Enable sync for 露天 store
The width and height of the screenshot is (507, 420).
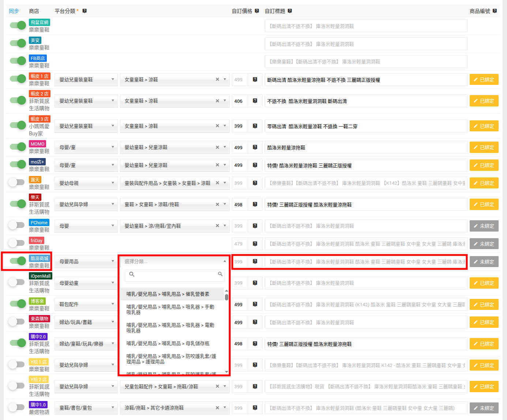point(16,182)
